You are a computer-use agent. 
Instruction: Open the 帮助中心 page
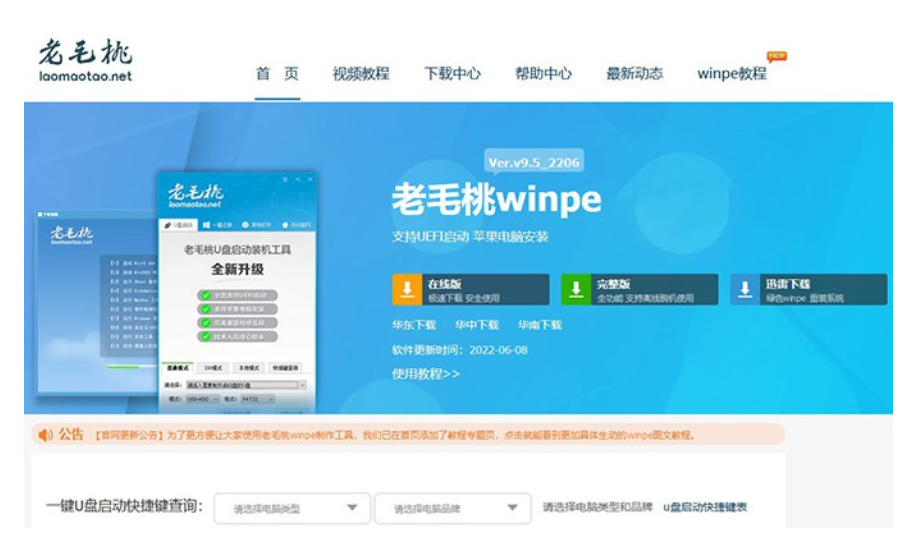tap(543, 74)
